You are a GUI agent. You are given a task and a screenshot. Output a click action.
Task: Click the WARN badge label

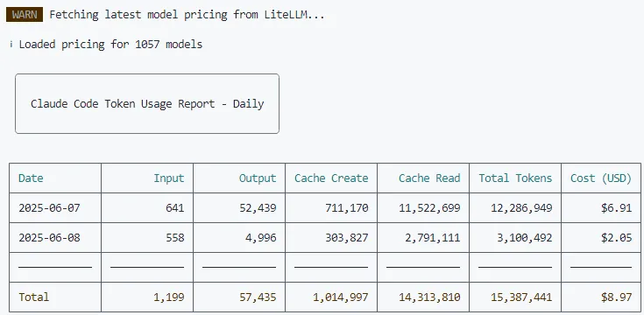click(x=25, y=15)
